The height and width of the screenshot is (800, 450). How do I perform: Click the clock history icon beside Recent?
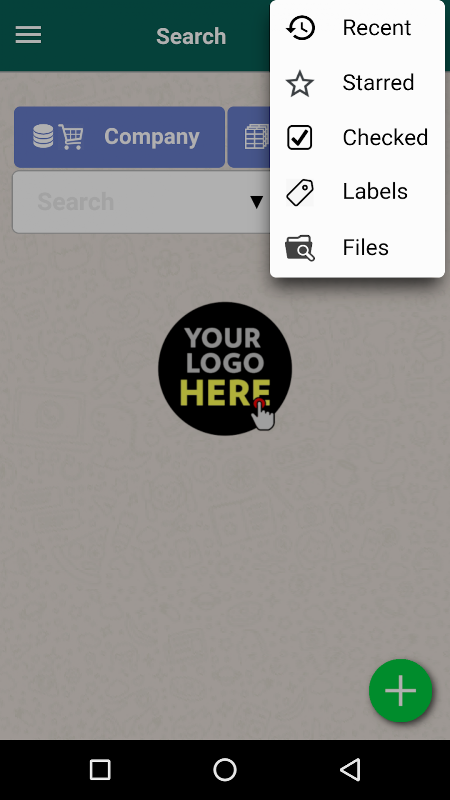300,28
